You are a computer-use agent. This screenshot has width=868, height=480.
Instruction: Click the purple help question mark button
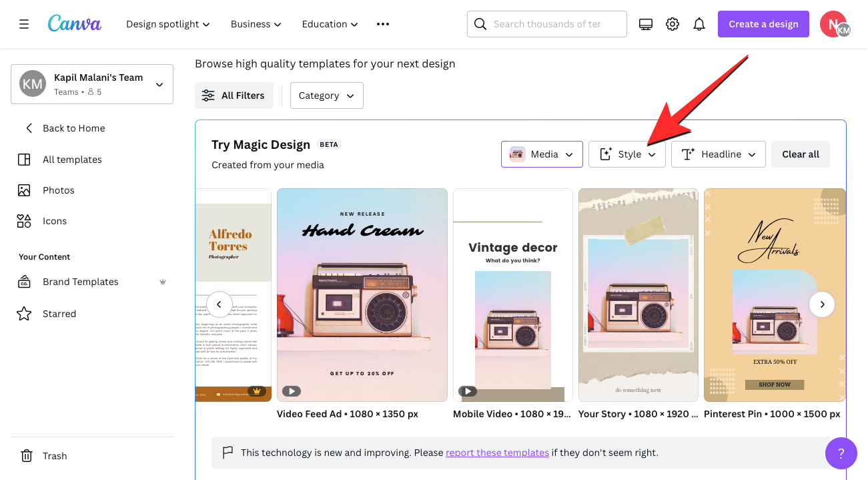pos(841,453)
